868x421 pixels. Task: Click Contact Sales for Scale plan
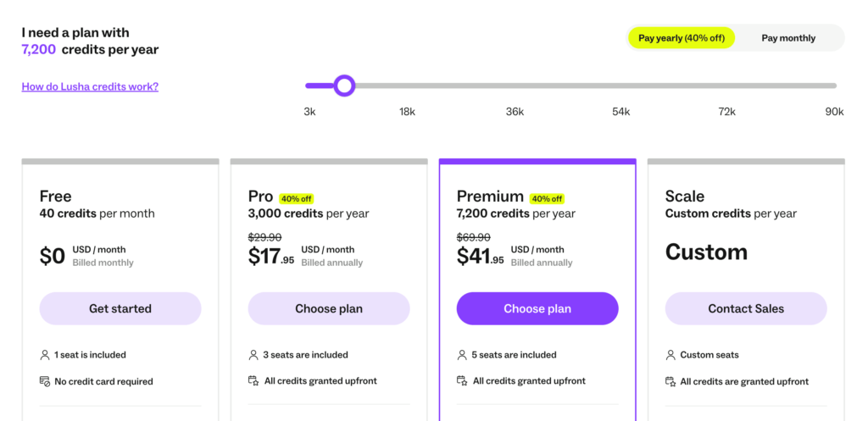pyautogui.click(x=746, y=308)
